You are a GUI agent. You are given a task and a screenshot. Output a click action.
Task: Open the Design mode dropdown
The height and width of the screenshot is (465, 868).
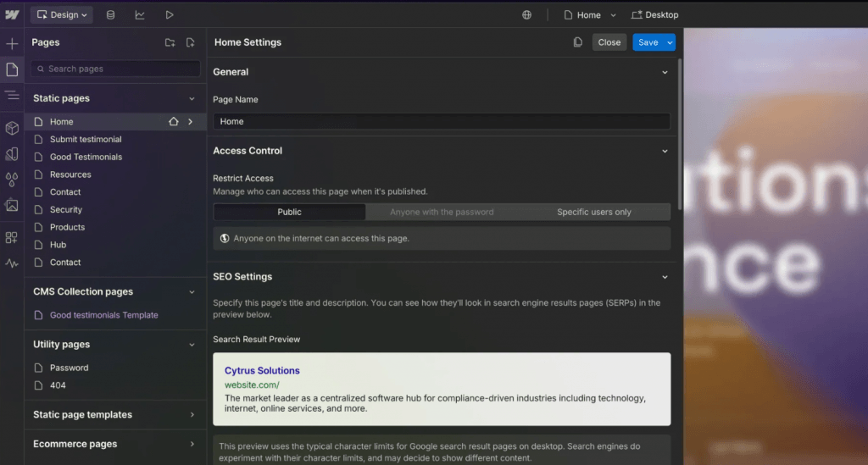click(x=61, y=15)
